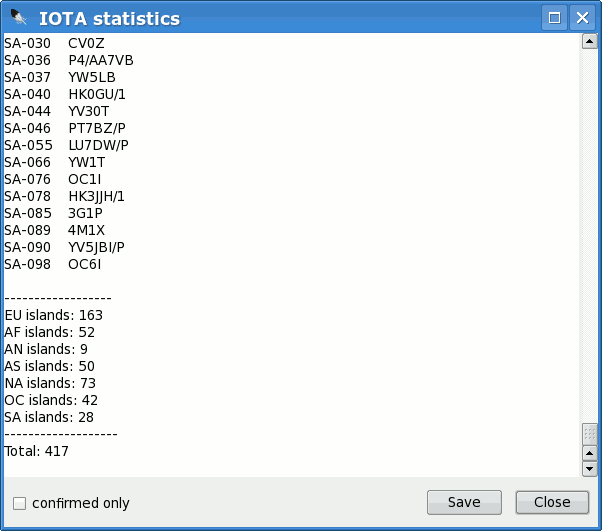Click the EU islands: 163 line

[53, 315]
